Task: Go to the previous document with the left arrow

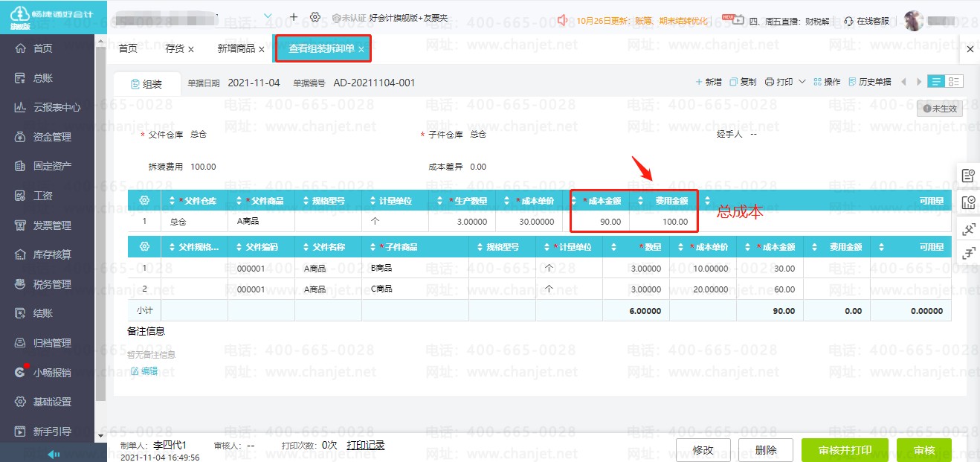Action: [x=904, y=82]
